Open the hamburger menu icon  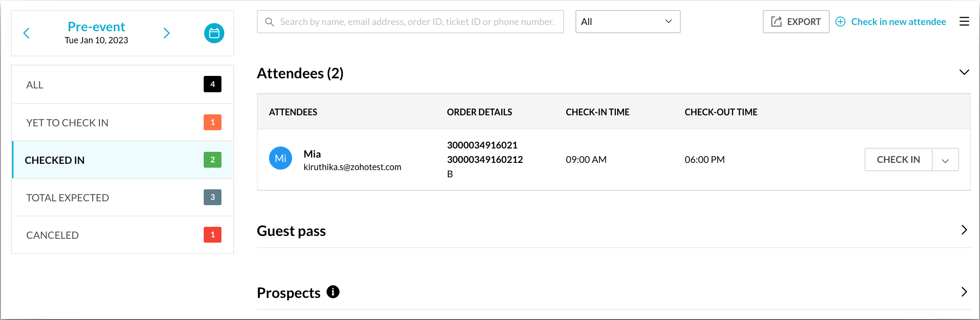coord(964,22)
